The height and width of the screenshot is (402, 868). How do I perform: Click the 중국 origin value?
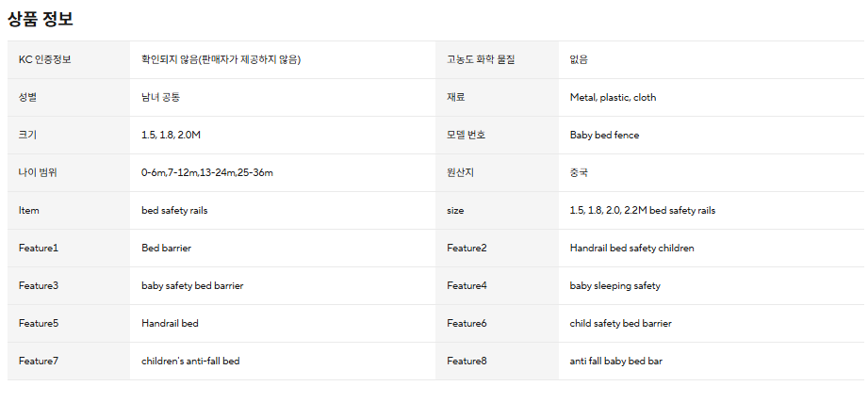[579, 173]
